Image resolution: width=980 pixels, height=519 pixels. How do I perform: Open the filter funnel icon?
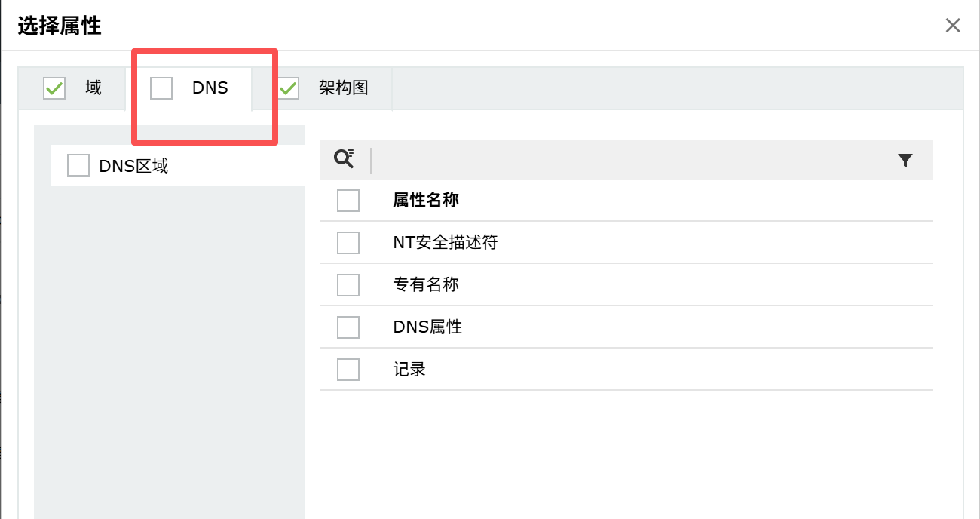coord(905,160)
